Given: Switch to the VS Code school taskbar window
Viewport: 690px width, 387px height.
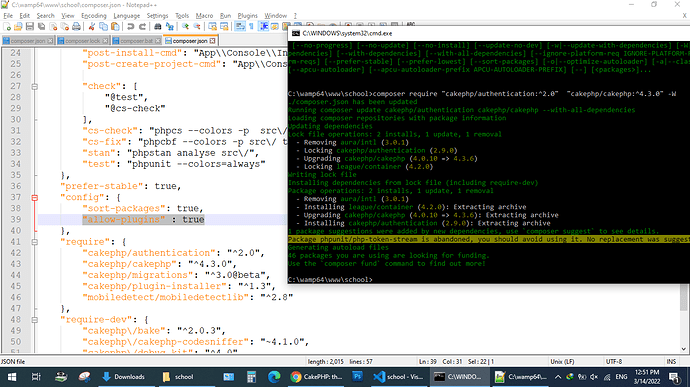Looking at the screenshot, I should click(x=398, y=377).
